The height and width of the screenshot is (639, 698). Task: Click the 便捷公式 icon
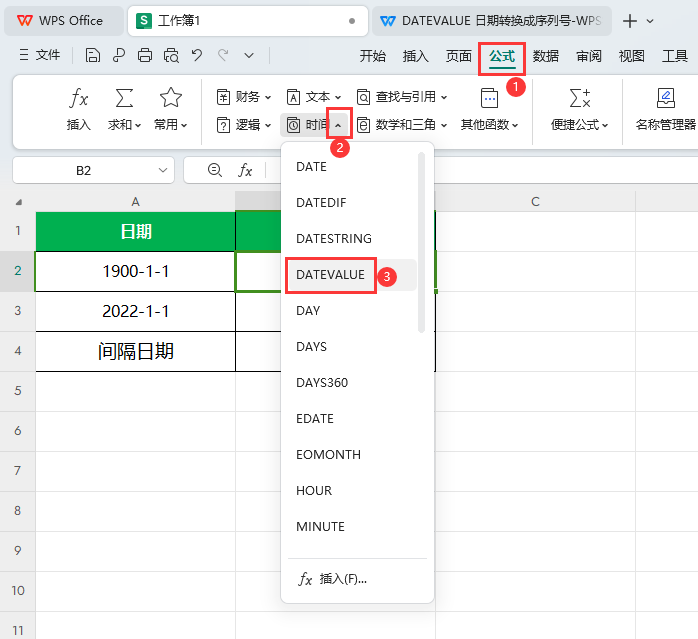(580, 98)
